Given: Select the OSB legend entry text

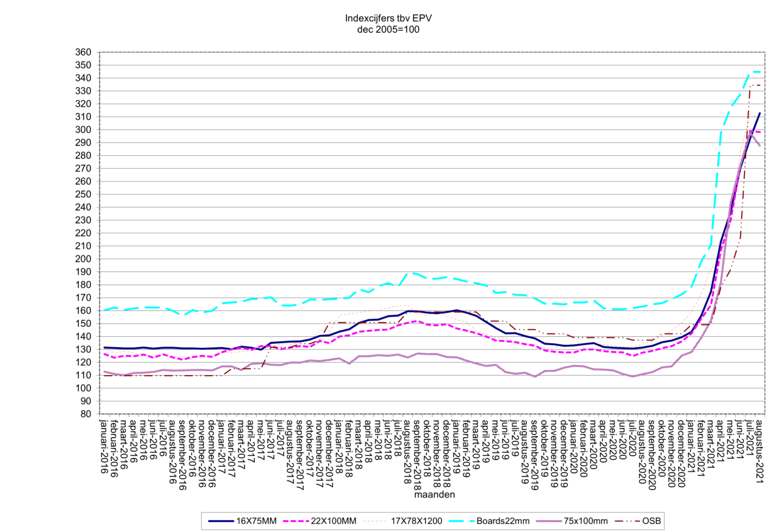Looking at the screenshot, I should click(x=651, y=521).
